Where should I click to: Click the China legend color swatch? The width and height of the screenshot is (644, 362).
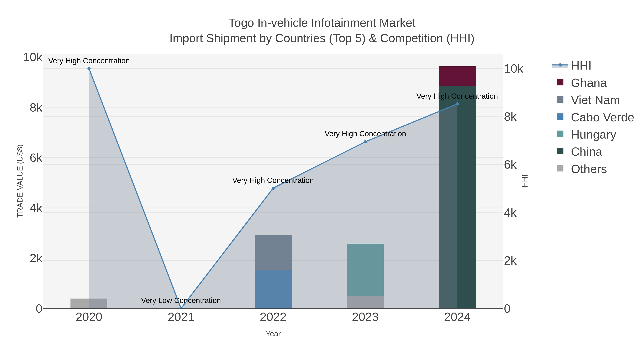(x=560, y=151)
